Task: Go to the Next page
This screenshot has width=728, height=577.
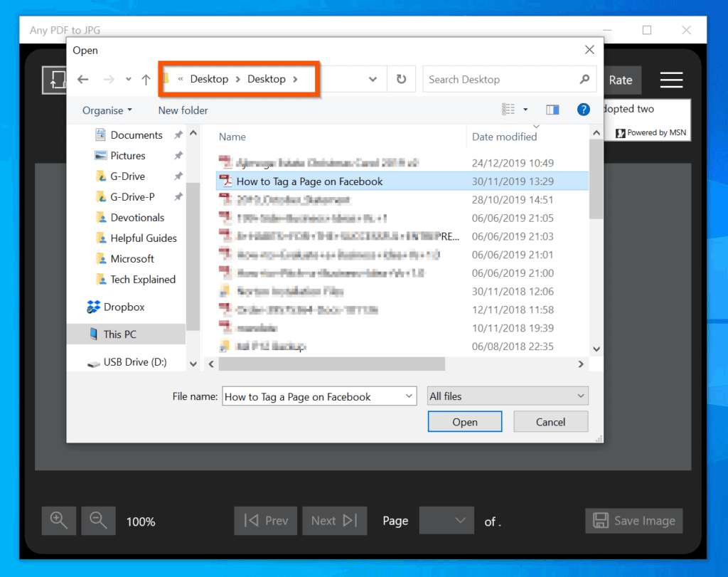Action: pos(334,521)
